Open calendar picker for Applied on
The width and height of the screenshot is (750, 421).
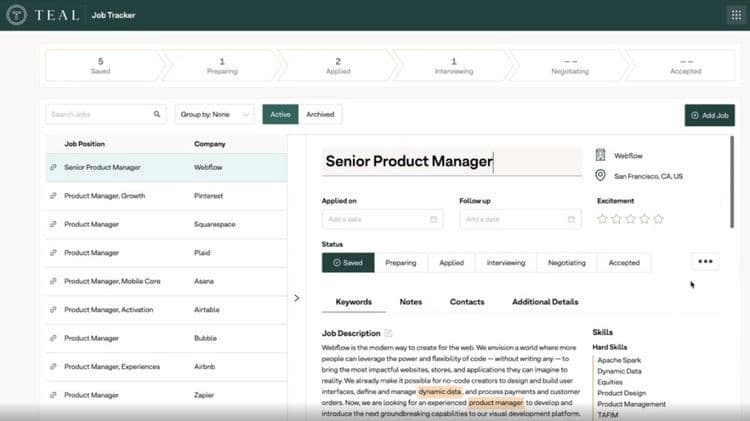pos(433,219)
